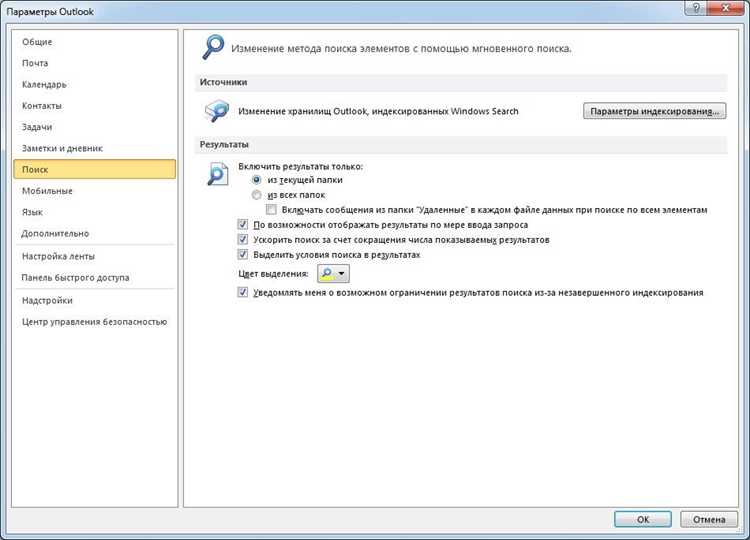Open the Общие settings category

(95, 42)
